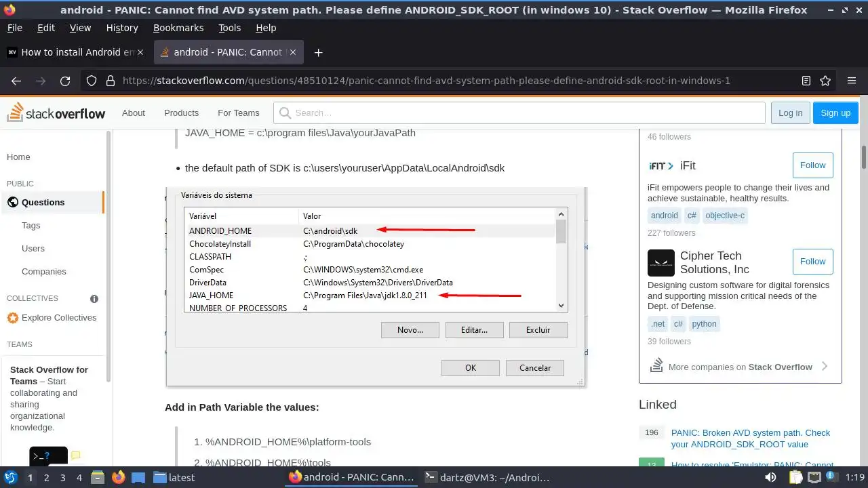868x488 pixels.
Task: Sign up for Stack Overflow
Action: [x=835, y=113]
